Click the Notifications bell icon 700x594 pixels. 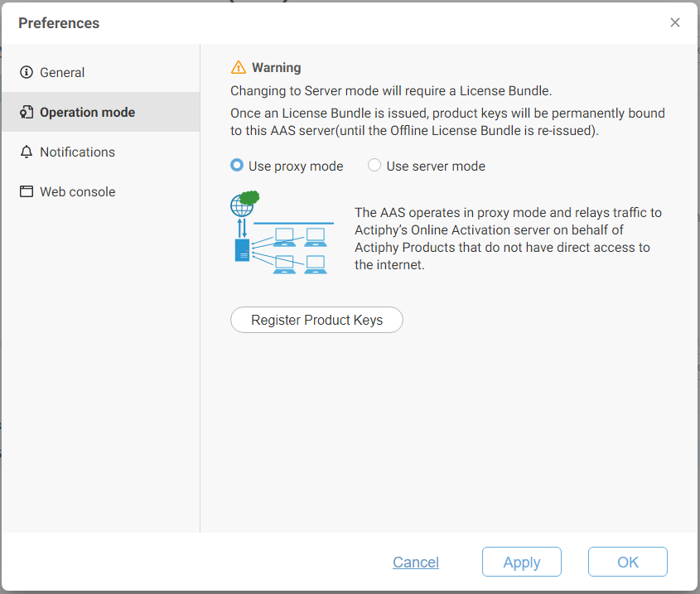(x=27, y=152)
